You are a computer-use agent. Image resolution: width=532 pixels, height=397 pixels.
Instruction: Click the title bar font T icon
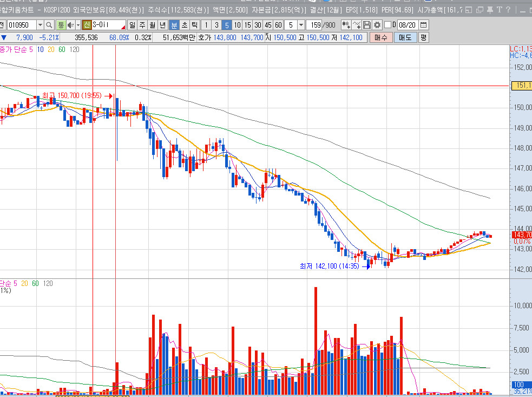pyautogui.click(x=499, y=10)
